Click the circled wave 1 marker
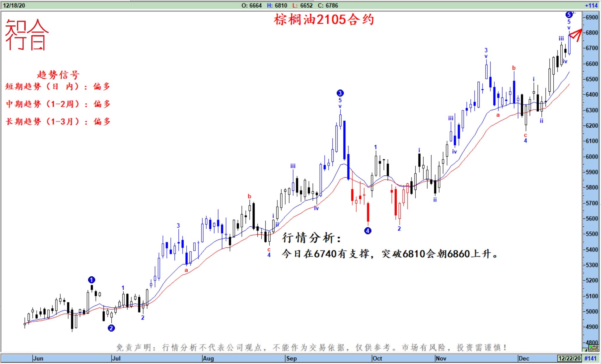601x364 pixels. (x=91, y=280)
